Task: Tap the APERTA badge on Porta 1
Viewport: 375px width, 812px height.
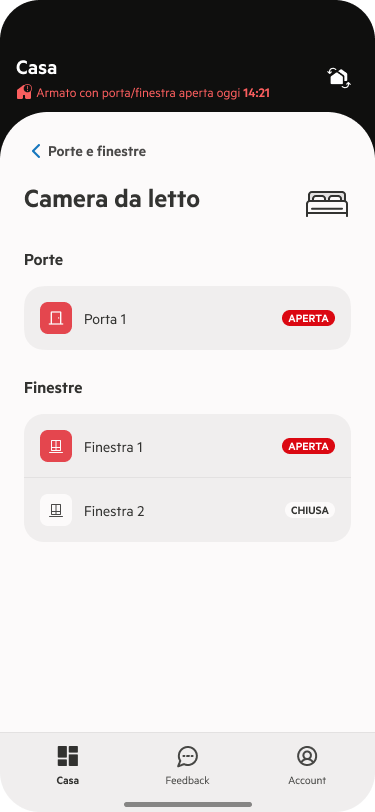Action: pyautogui.click(x=308, y=318)
